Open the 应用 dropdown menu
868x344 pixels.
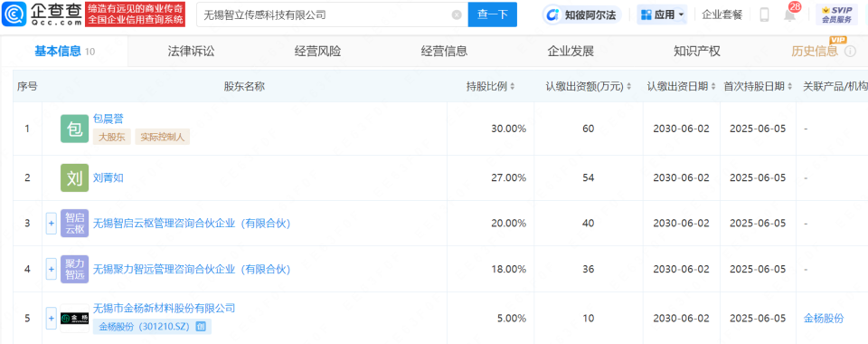click(662, 15)
